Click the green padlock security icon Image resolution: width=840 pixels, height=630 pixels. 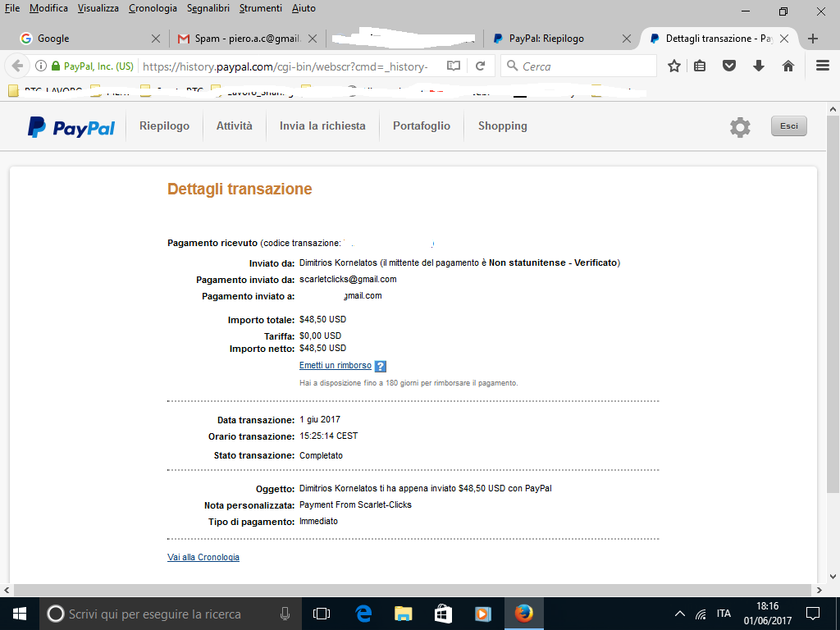[x=56, y=66]
